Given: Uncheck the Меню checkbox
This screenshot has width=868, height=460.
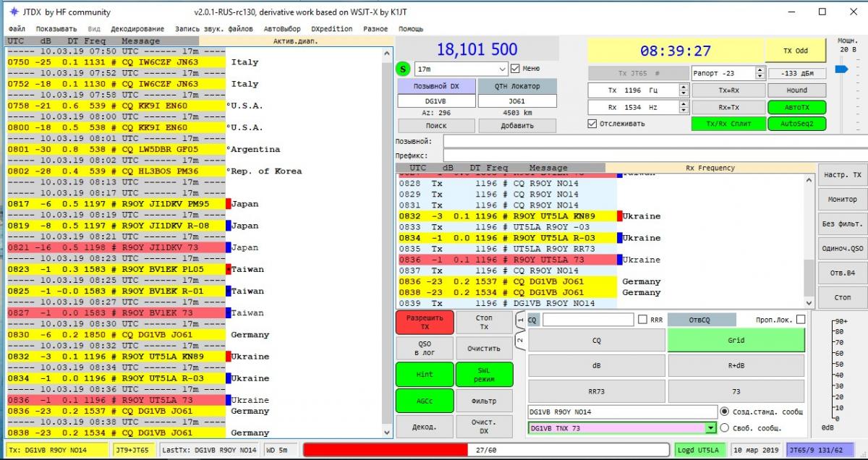Looking at the screenshot, I should [x=515, y=69].
